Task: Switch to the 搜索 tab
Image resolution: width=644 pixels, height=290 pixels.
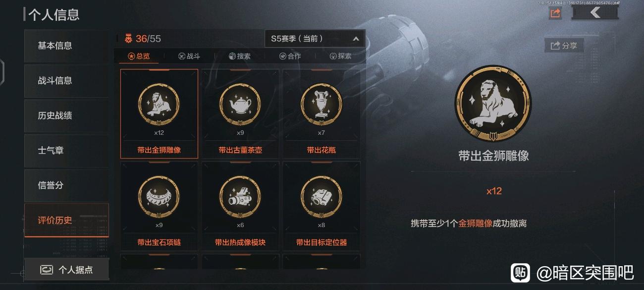Action: pos(240,56)
